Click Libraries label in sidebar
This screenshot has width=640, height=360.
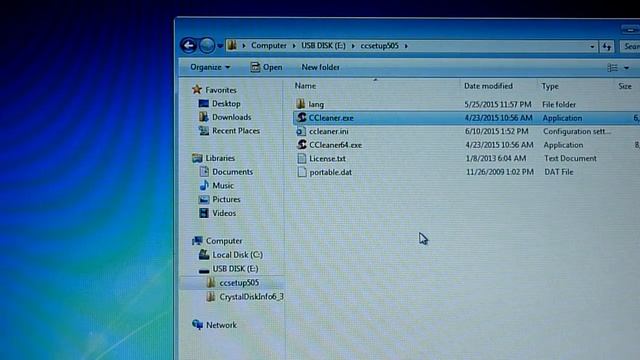point(220,158)
